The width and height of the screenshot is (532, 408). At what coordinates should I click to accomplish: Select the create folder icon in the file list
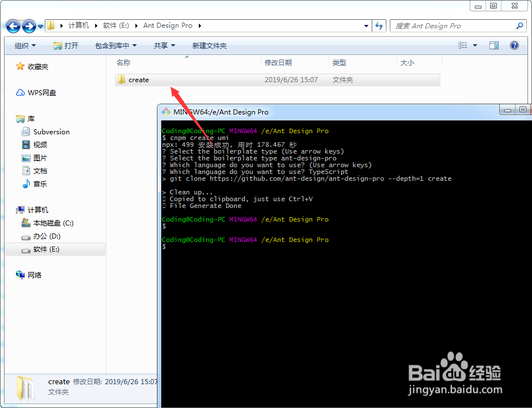[x=121, y=80]
